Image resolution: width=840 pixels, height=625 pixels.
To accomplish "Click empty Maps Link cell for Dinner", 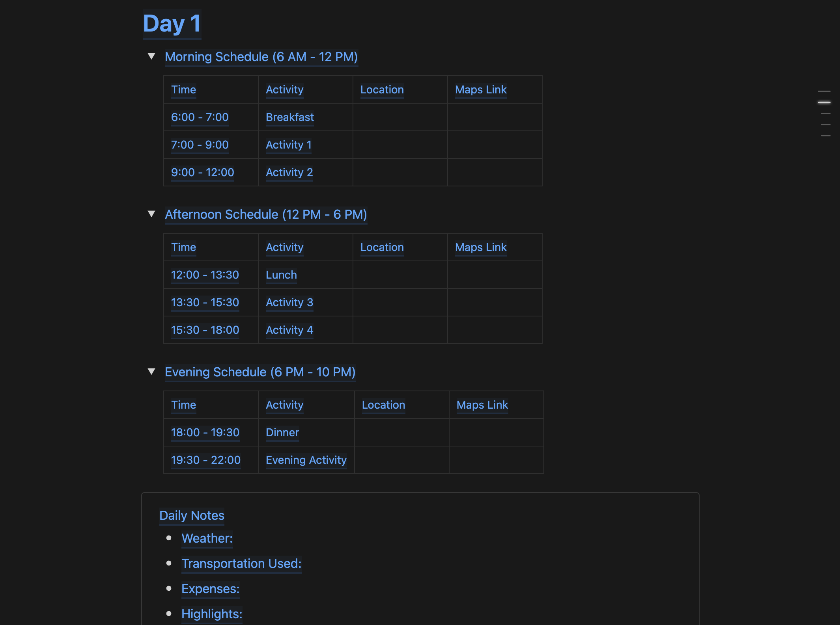I will (x=496, y=433).
